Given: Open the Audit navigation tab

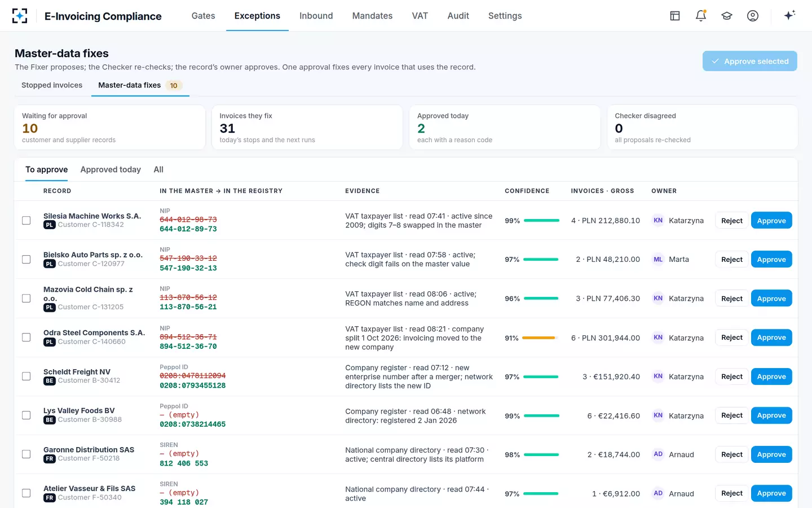Looking at the screenshot, I should coord(458,16).
